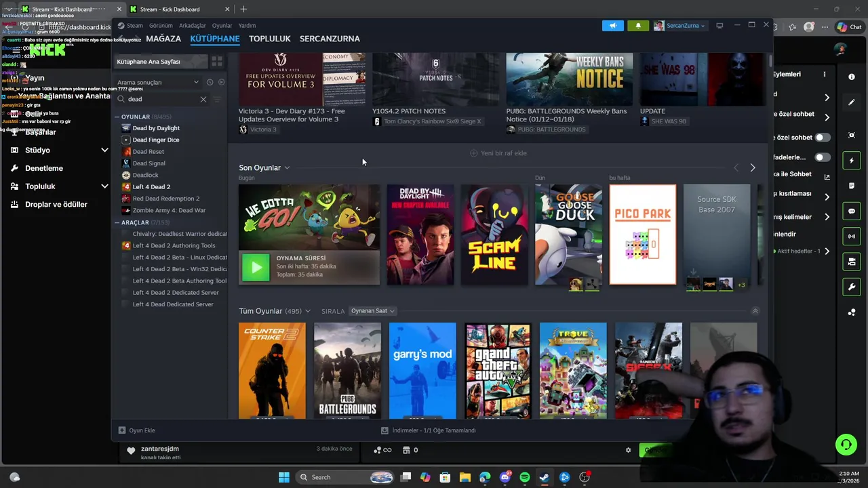This screenshot has width=868, height=488.
Task: Click the chat bubble icon in Kick sidebar
Action: pyautogui.click(x=852, y=211)
